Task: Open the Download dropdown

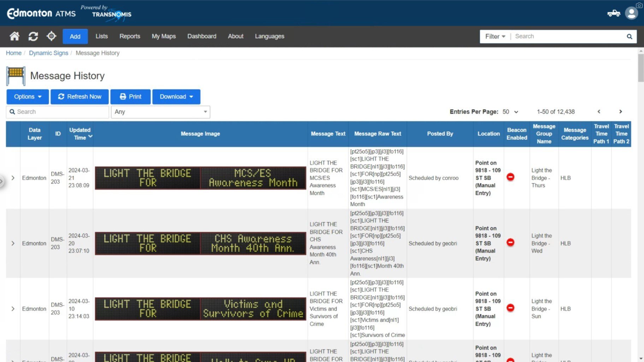Action: click(176, 97)
